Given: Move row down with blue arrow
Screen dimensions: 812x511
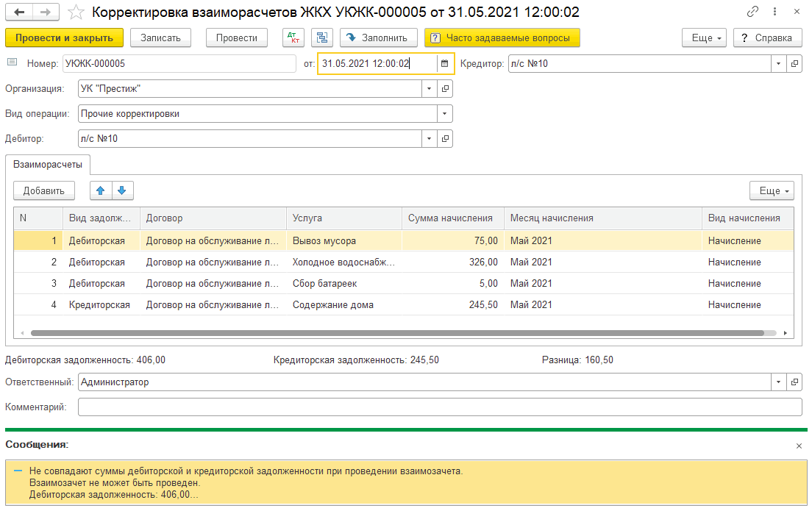Looking at the screenshot, I should click(121, 190).
